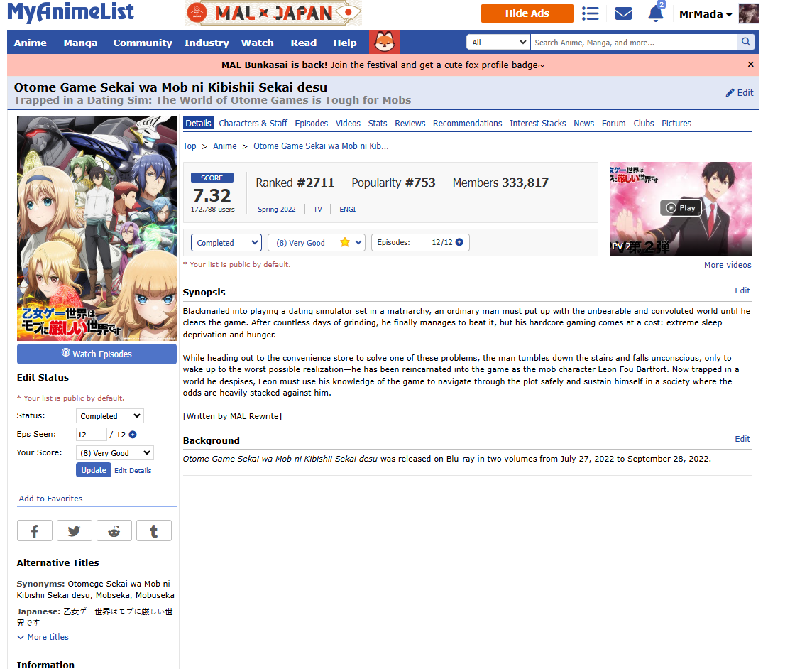Screen dimensions: 812x669
Task: Select the Details tab
Action: coord(198,124)
